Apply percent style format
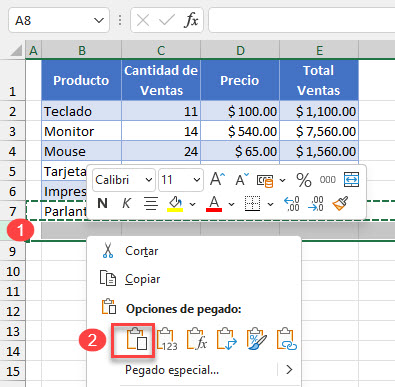Viewport: 395px width, 387px height. [x=304, y=180]
